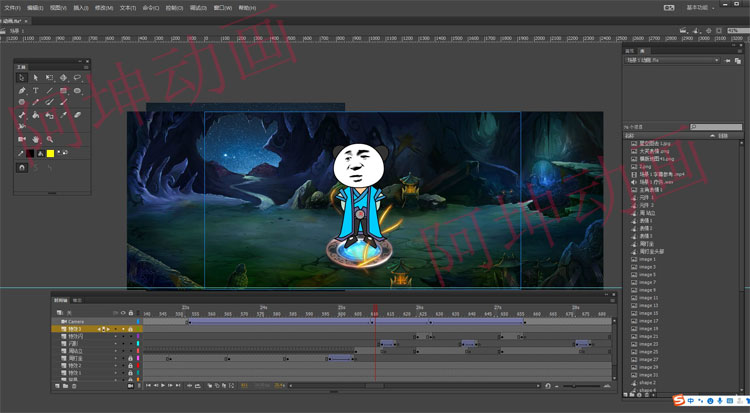
Task: Select the Pencil tool
Action: 35,102
